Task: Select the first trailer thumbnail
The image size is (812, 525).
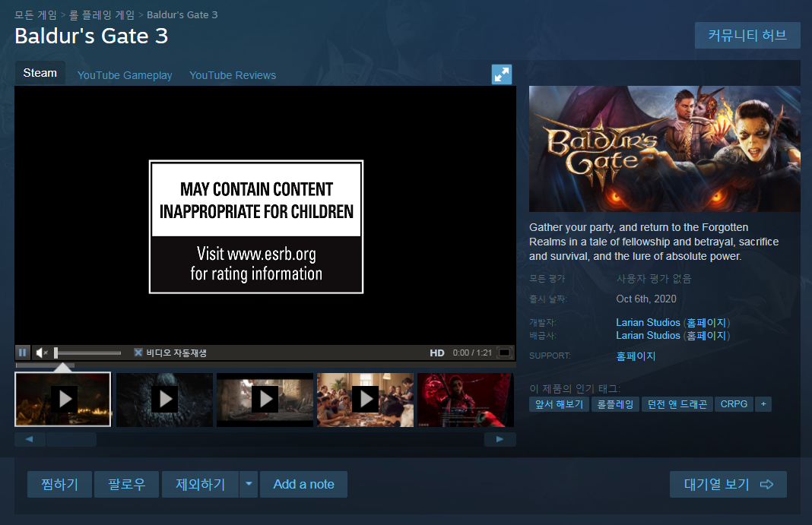Action: point(62,400)
